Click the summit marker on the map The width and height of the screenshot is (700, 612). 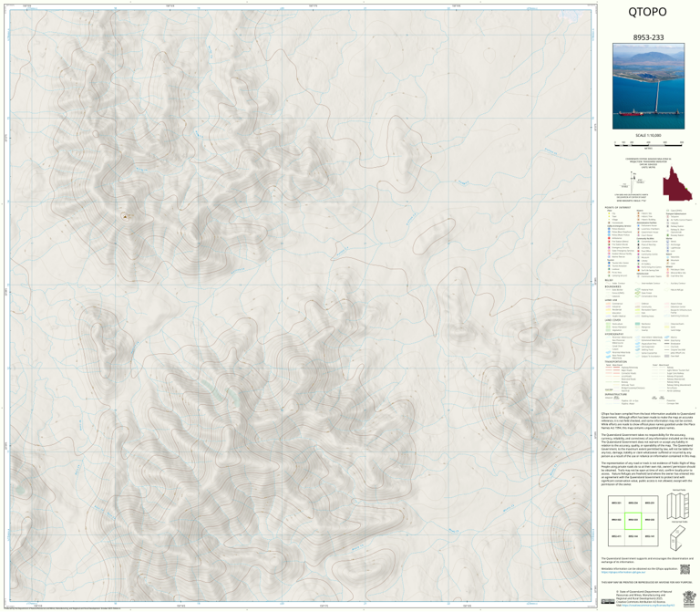pyautogui.click(x=126, y=217)
